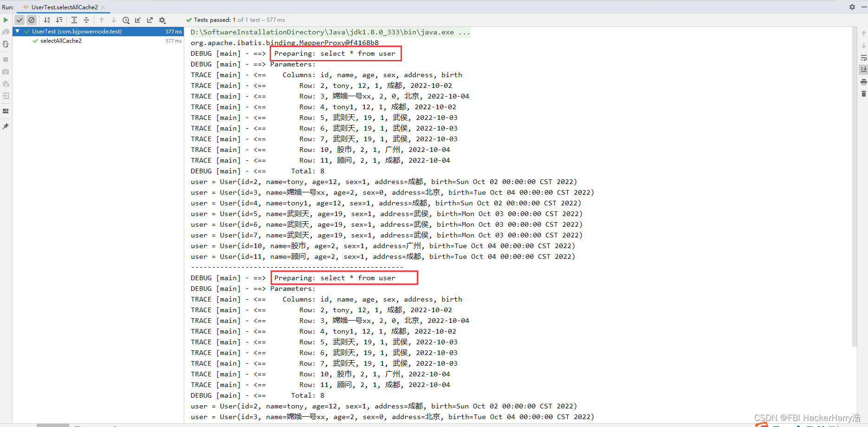Screen dimensions: 868x427
Task: Click the MapperProxy@f4168b8 output line
Action: [x=285, y=43]
